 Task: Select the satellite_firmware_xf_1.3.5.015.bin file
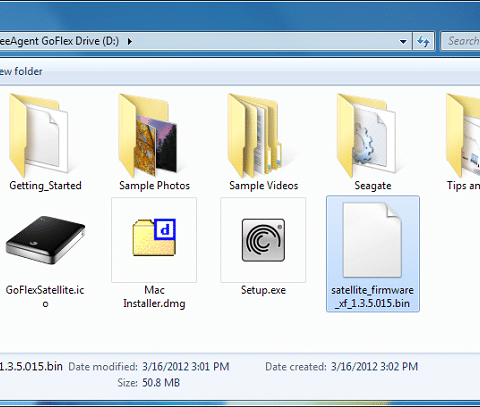tap(373, 254)
